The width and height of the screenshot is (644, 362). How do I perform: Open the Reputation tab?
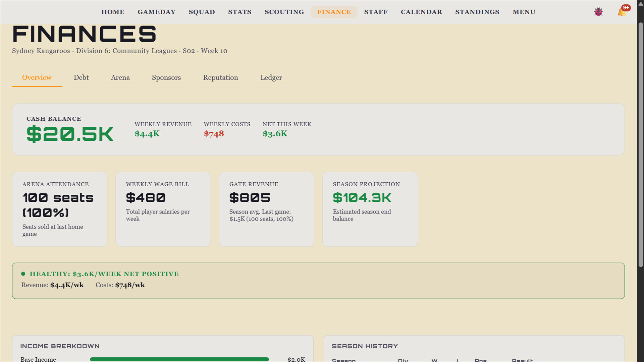coord(220,78)
